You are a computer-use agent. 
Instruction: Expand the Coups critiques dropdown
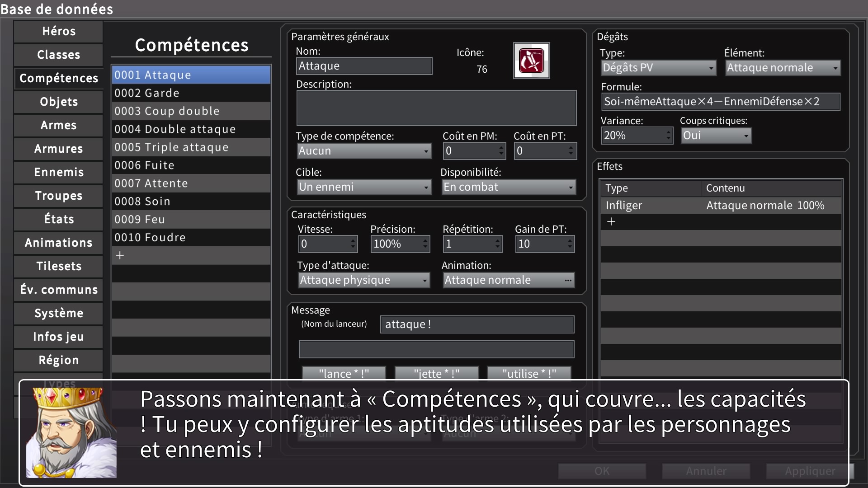coord(717,136)
